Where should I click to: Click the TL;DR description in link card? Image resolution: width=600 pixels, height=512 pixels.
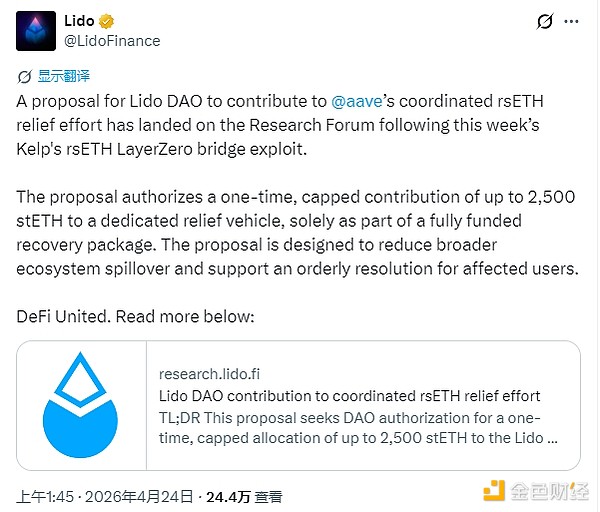coord(349,428)
